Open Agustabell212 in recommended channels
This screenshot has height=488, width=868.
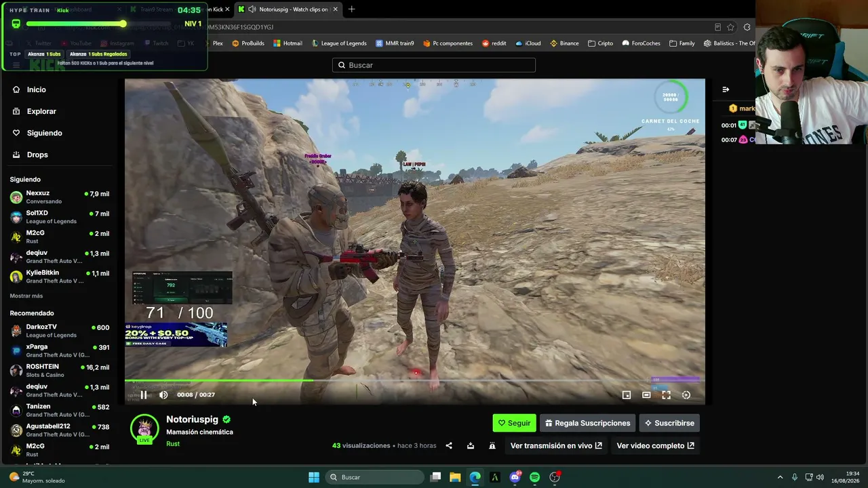coord(60,430)
